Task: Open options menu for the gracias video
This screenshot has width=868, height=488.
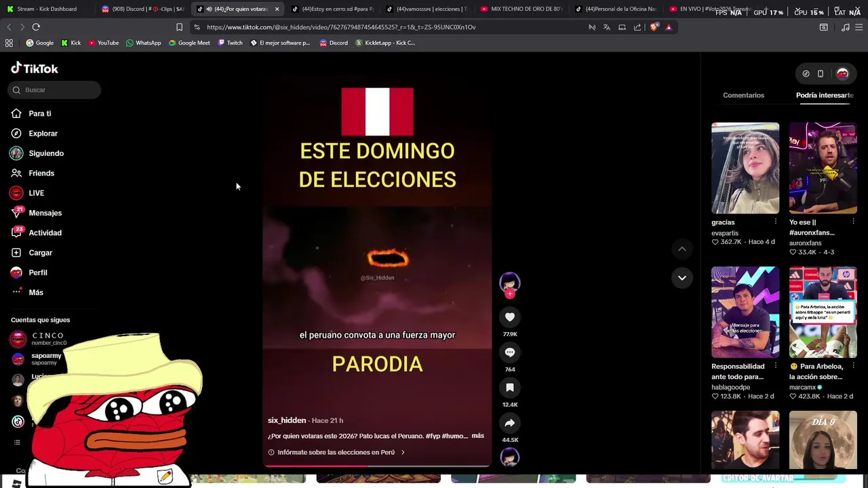Action: coord(776,222)
